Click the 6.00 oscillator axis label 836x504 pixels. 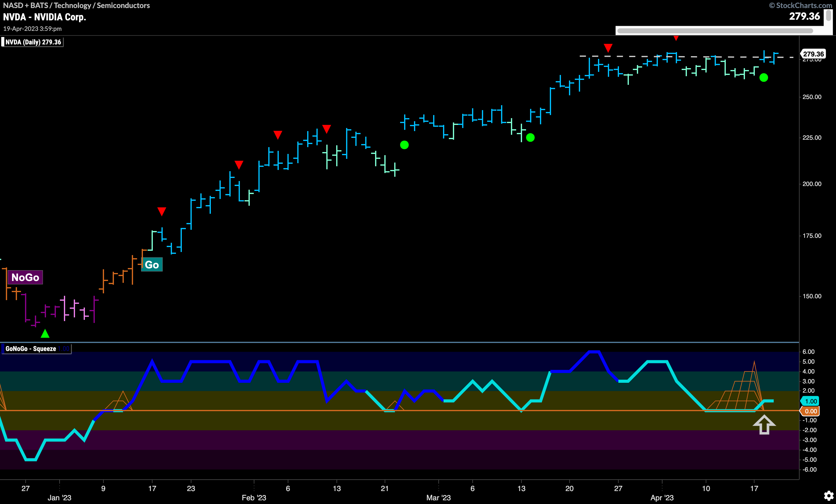(x=809, y=352)
